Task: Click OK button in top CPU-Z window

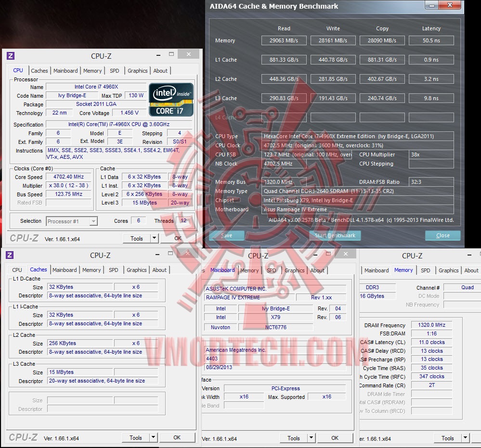Action: 178,238
